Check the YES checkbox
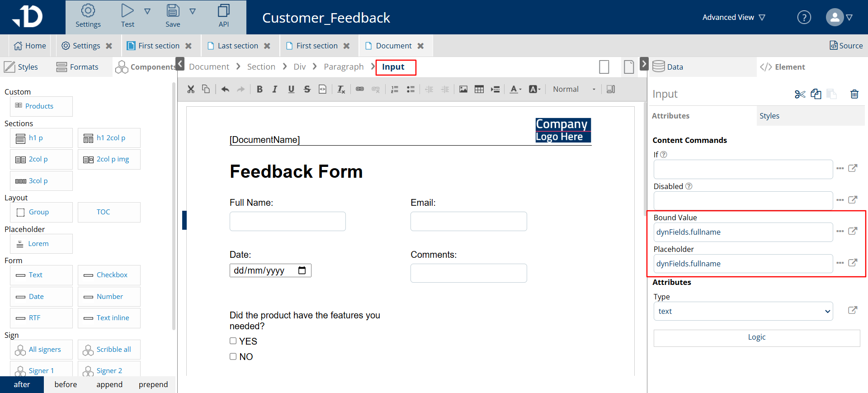Viewport: 868px width, 393px height. [233, 341]
